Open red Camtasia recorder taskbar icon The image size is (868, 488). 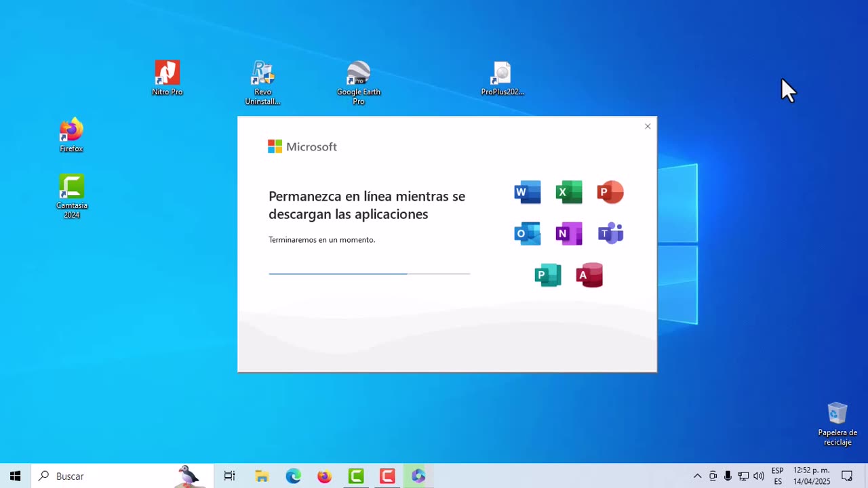tap(387, 476)
